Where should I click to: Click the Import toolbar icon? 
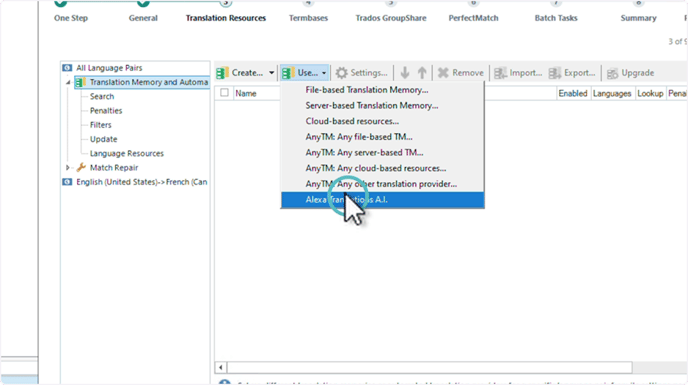[x=500, y=73]
